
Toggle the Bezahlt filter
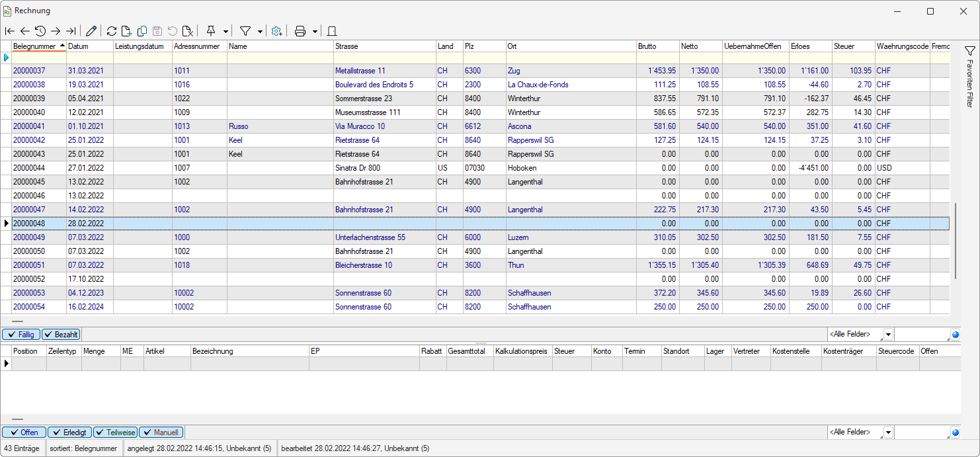tap(61, 335)
